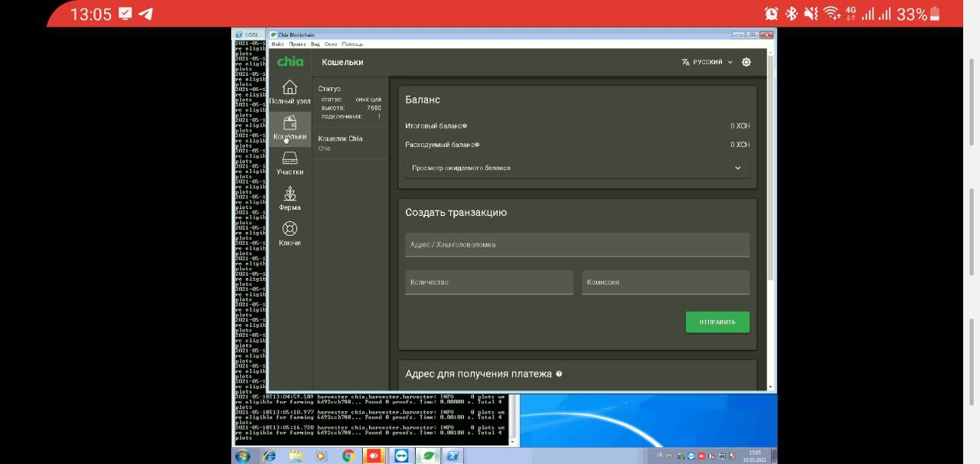Open the PowerShell taskbar icon
Image resolution: width=980 pixels, height=464 pixels.
click(452, 456)
